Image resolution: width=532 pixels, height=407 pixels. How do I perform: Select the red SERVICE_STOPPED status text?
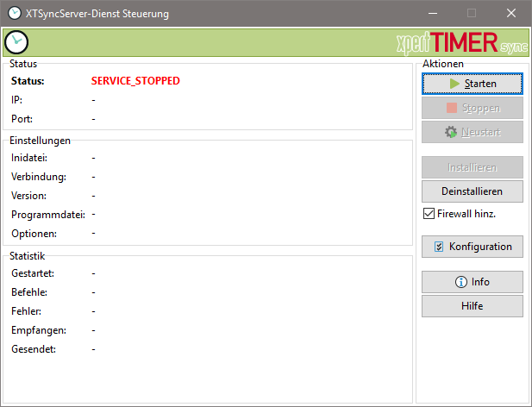pyautogui.click(x=135, y=81)
